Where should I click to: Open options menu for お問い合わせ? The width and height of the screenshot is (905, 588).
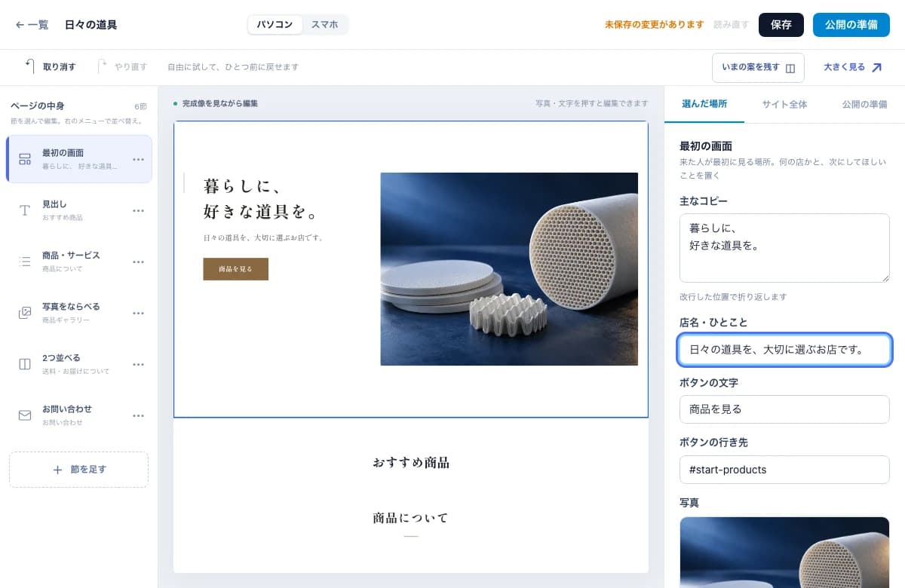tap(138, 415)
